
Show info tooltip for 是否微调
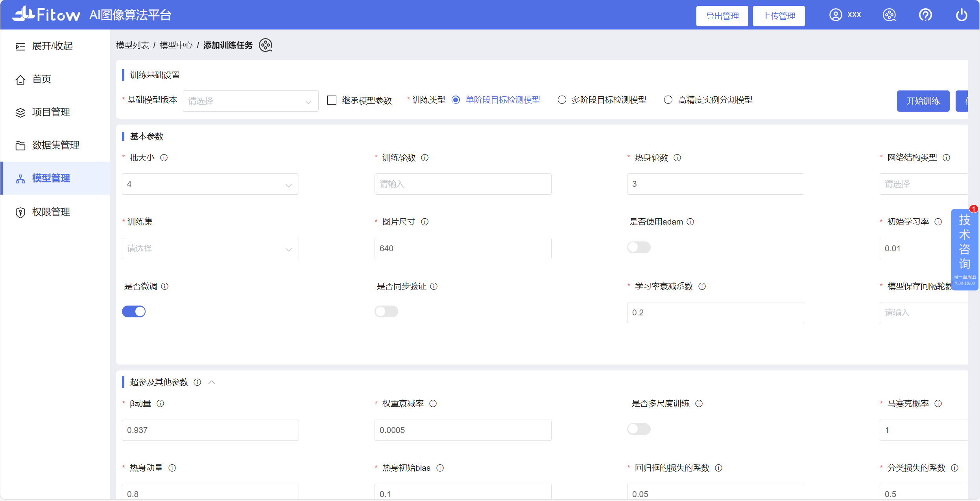tap(165, 286)
